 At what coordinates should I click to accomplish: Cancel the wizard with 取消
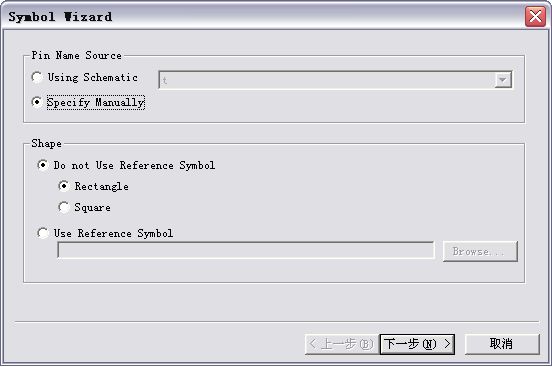(502, 344)
